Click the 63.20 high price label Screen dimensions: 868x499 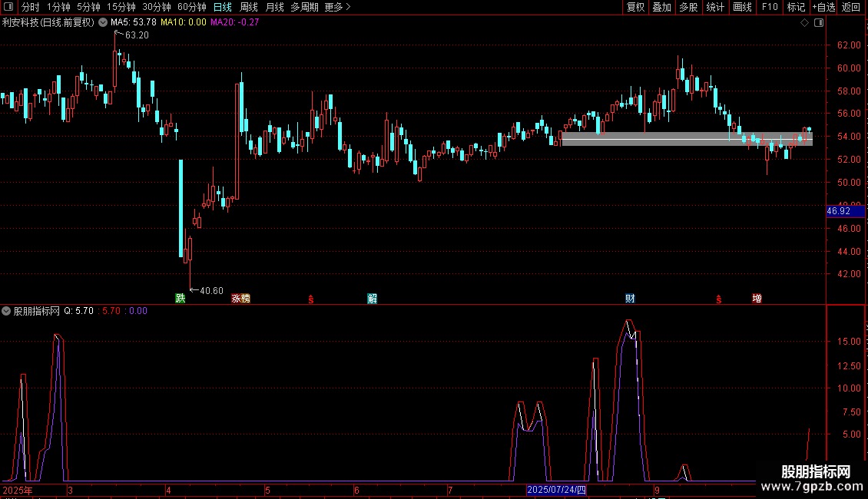137,35
